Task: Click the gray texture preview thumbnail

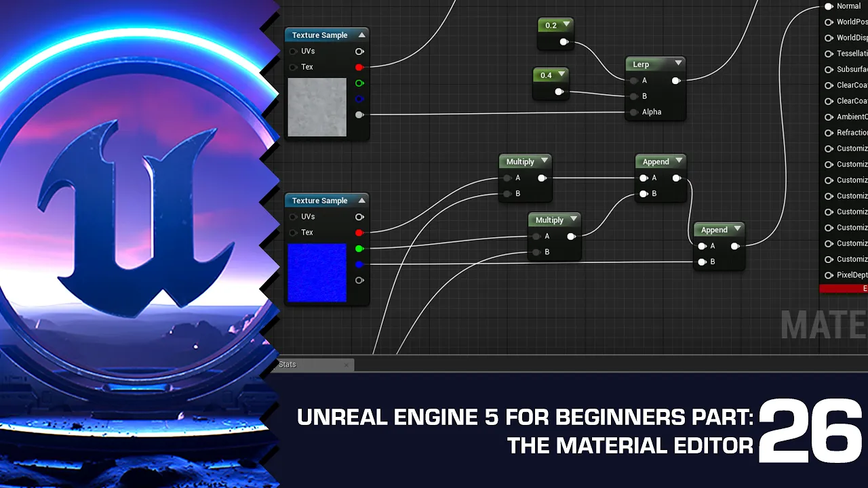Action: click(x=317, y=107)
